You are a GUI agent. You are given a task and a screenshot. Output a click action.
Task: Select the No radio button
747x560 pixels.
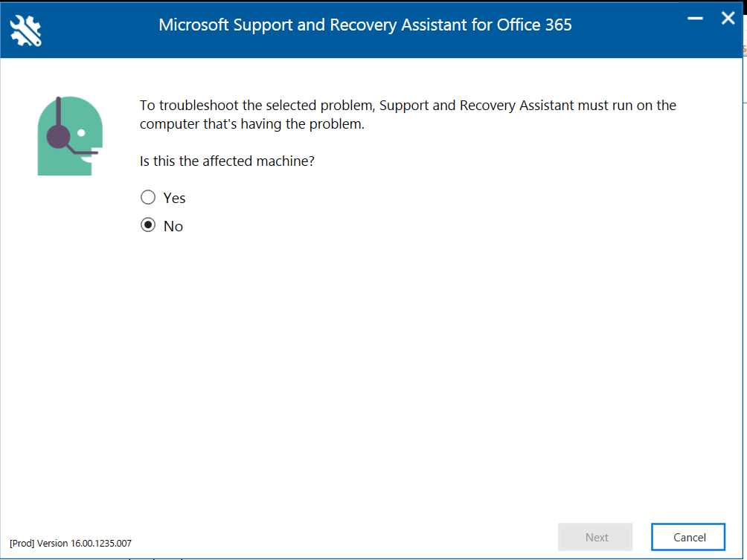pyautogui.click(x=148, y=225)
